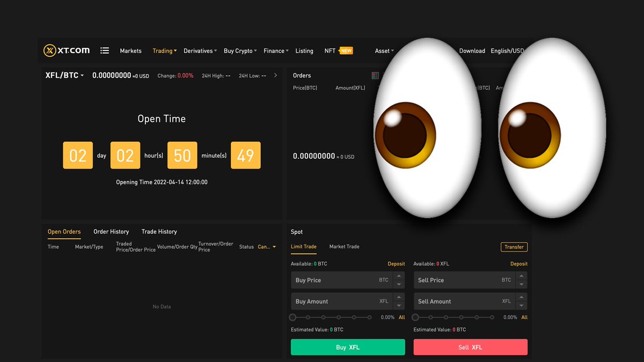Focus the Sell Amount field

pyautogui.click(x=464, y=301)
